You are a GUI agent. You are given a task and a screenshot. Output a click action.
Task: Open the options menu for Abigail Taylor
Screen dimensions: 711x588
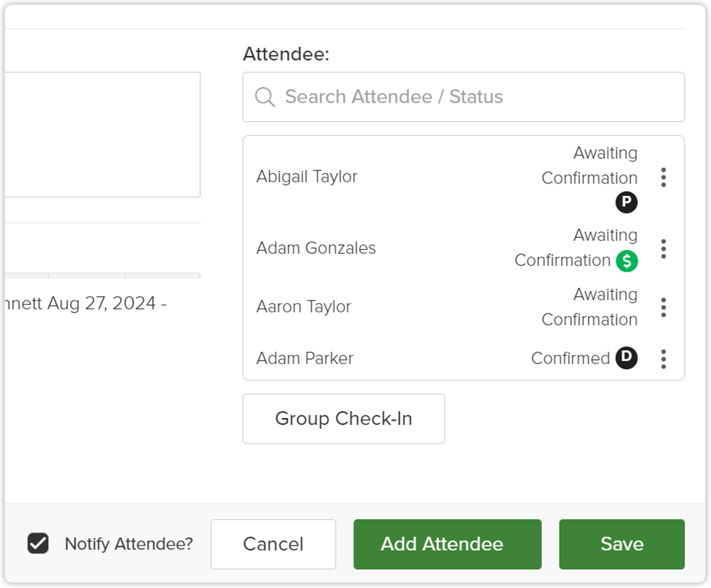point(663,177)
